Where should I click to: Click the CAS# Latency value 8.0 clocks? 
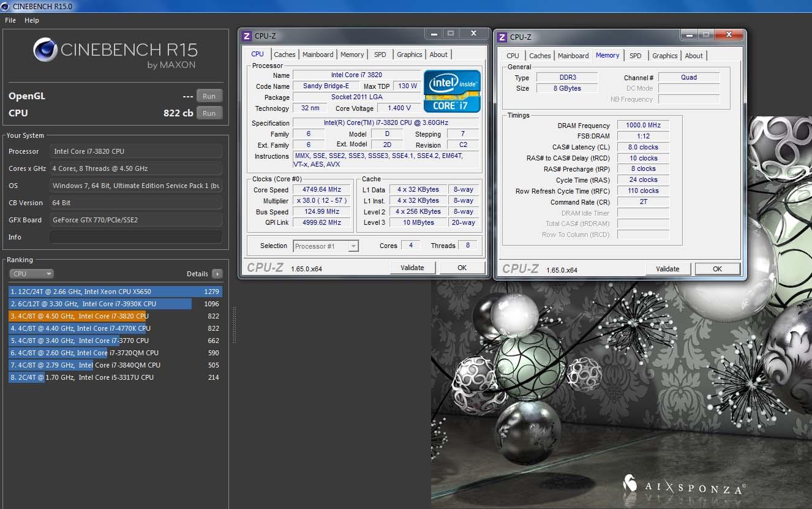[644, 148]
